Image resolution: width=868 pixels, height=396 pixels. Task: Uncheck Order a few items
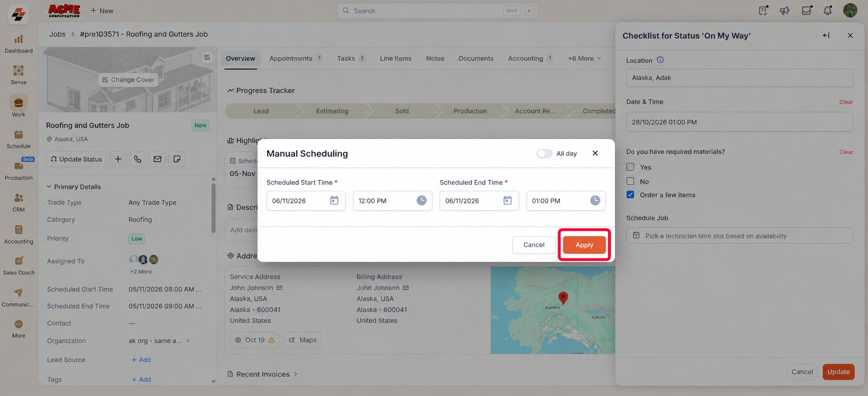click(x=631, y=194)
